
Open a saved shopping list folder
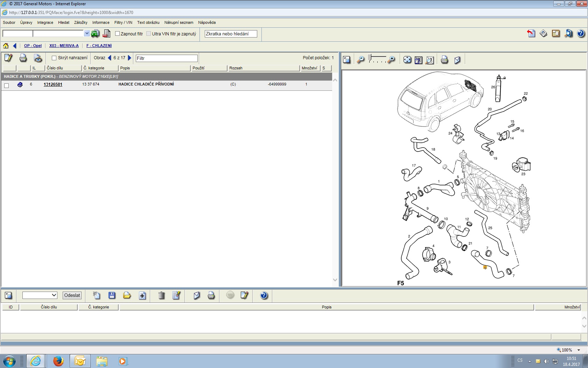click(127, 295)
